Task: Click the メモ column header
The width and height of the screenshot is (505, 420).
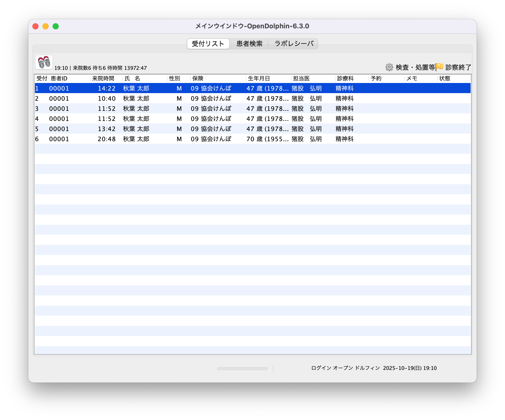Action: click(x=412, y=78)
